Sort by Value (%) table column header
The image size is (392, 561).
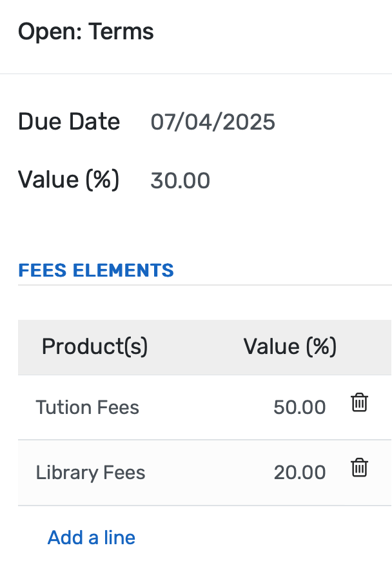[x=289, y=347]
